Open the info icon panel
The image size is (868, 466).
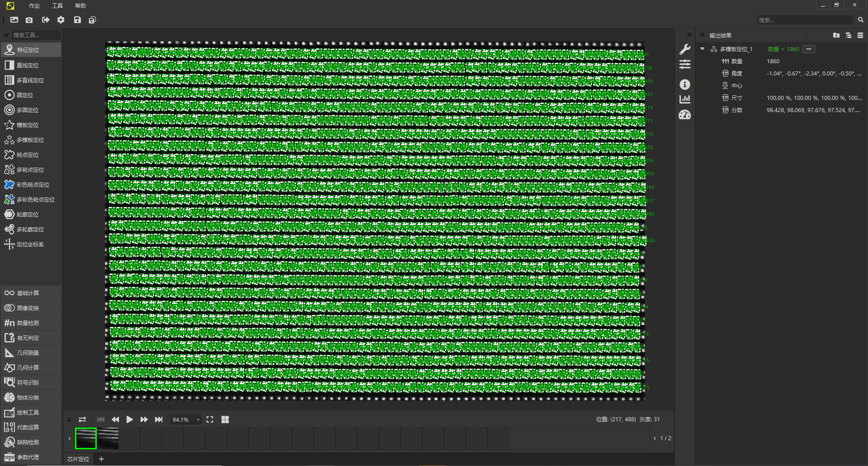(685, 85)
